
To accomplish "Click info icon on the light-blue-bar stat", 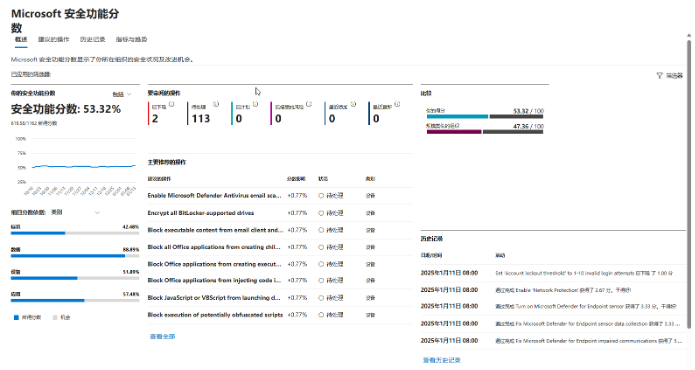I will click(353, 104).
